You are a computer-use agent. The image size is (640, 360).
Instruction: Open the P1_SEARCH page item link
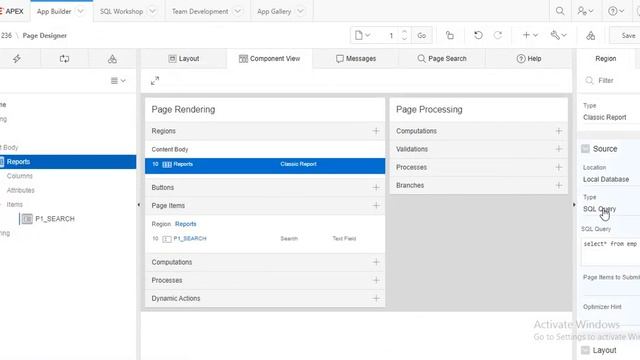(190, 238)
